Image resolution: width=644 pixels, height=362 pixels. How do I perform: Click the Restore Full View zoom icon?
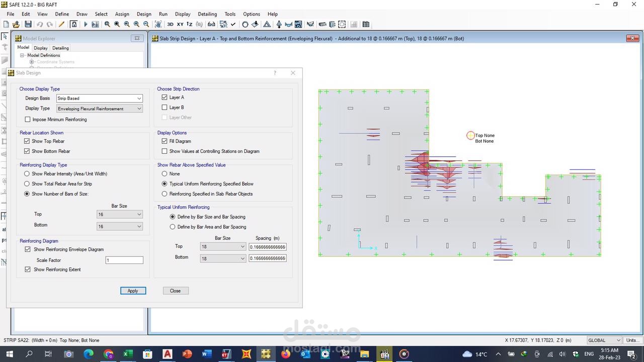point(117,24)
